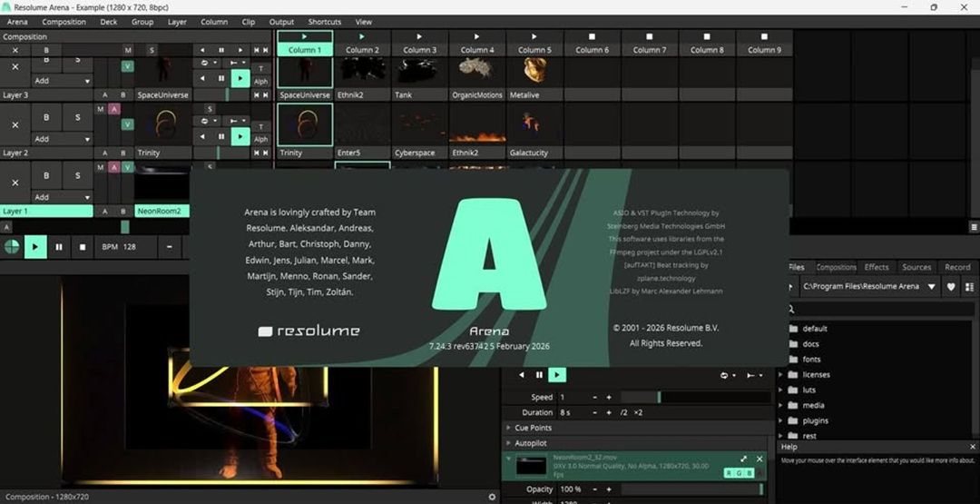This screenshot has height=504, width=980.
Task: Open Layer 2 Add blend dropdown
Action: [62, 139]
